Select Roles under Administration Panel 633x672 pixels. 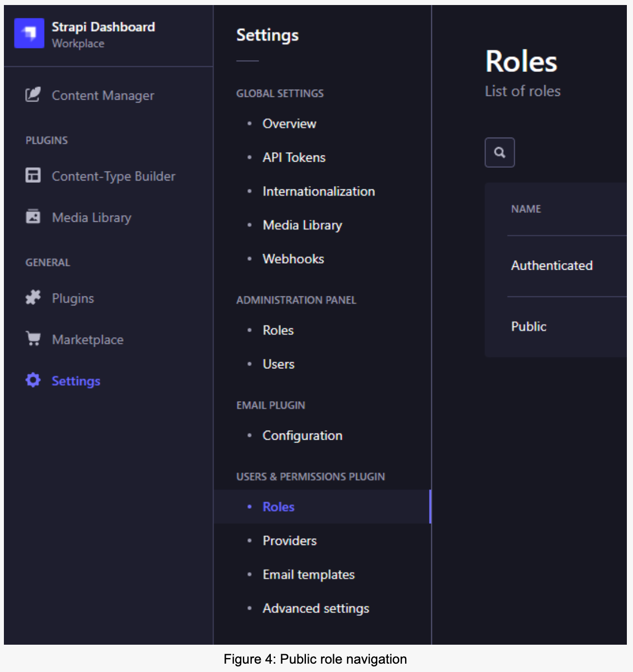[x=278, y=330]
